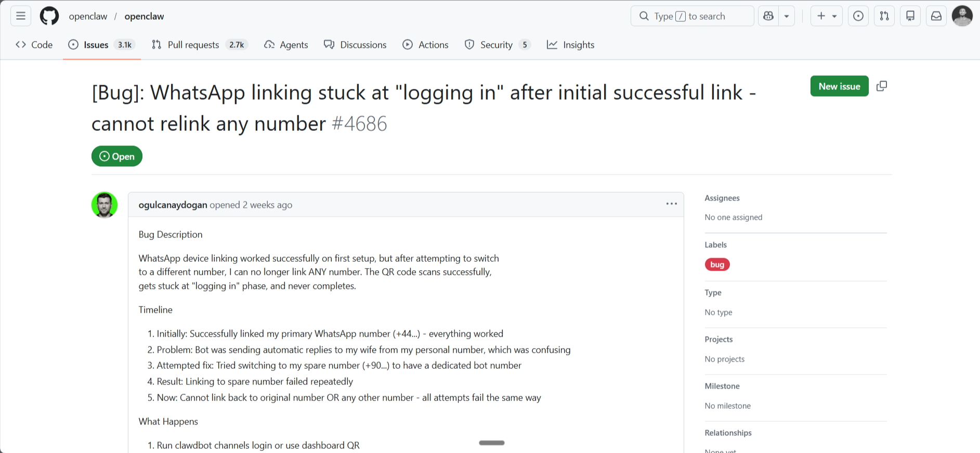980x453 pixels.
Task: Select the issue number #4686
Action: 359,124
